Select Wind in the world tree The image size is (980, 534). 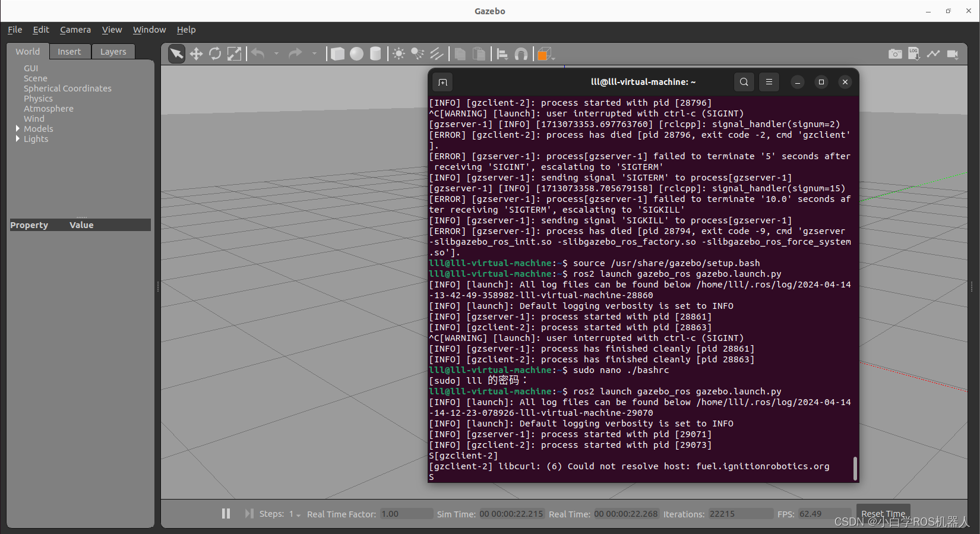(x=34, y=119)
